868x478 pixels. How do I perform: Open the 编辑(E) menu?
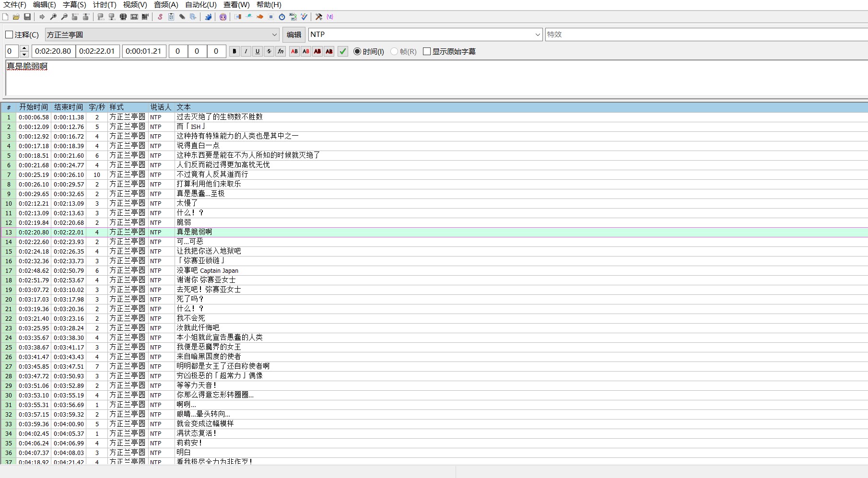[x=45, y=5]
